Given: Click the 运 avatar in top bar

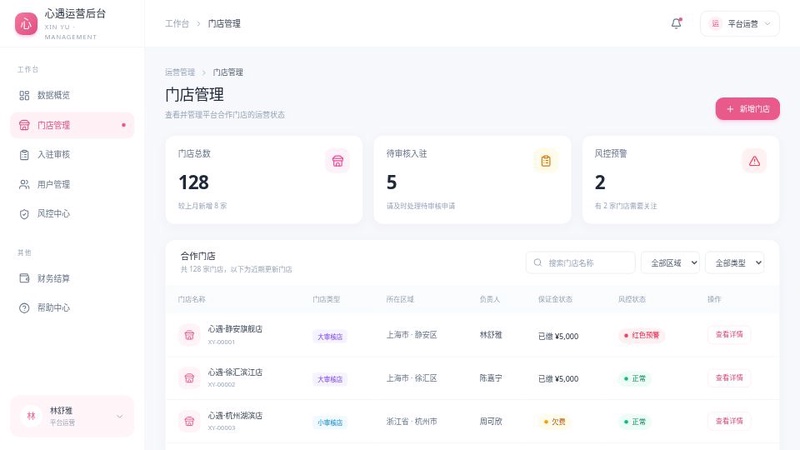Looking at the screenshot, I should (715, 23).
